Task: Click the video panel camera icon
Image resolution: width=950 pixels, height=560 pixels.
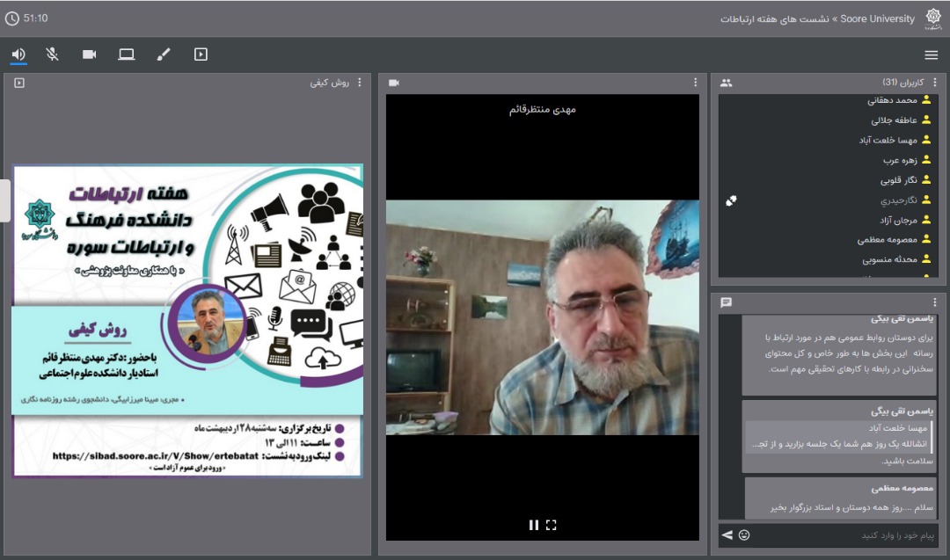Action: [x=394, y=83]
